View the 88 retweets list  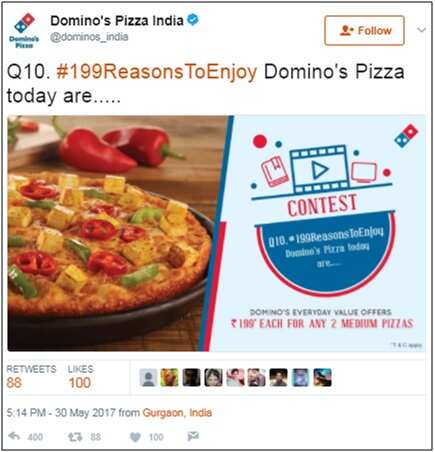click(x=31, y=377)
